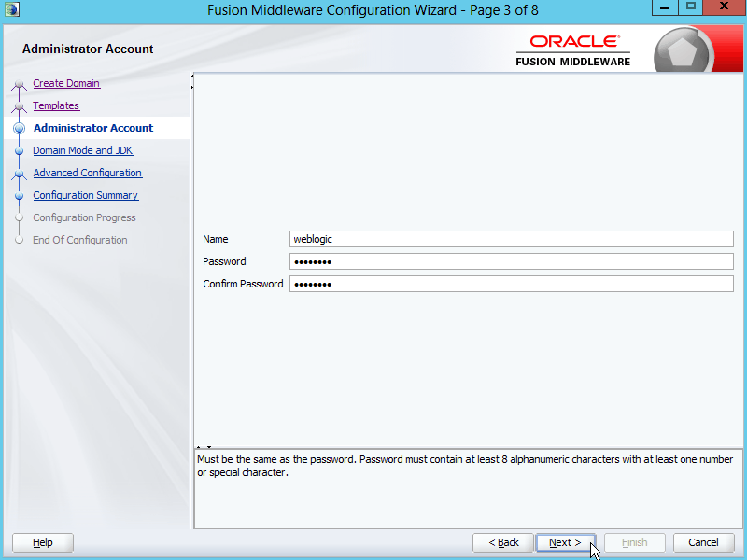Close the configuration wizard window
Image resolution: width=747 pixels, height=560 pixels.
pyautogui.click(x=724, y=7)
